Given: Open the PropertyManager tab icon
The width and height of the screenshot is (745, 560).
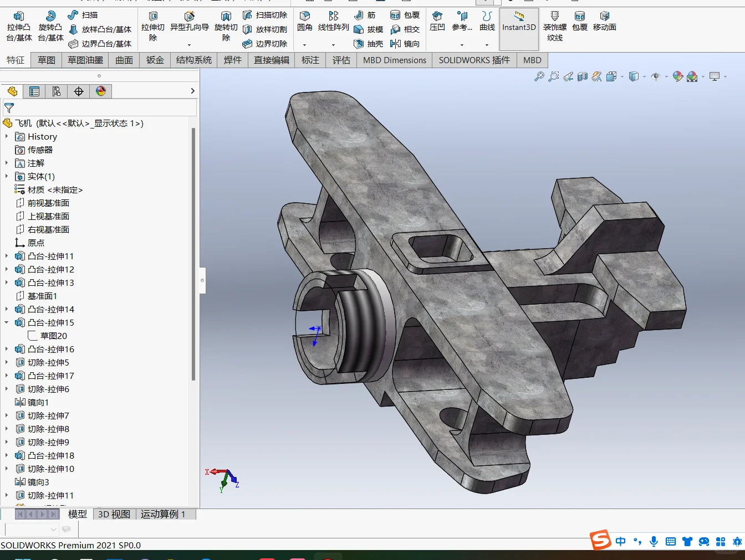Looking at the screenshot, I should 34,91.
